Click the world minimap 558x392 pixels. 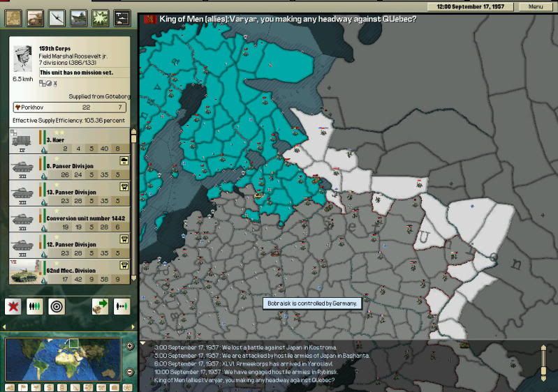pyautogui.click(x=63, y=359)
